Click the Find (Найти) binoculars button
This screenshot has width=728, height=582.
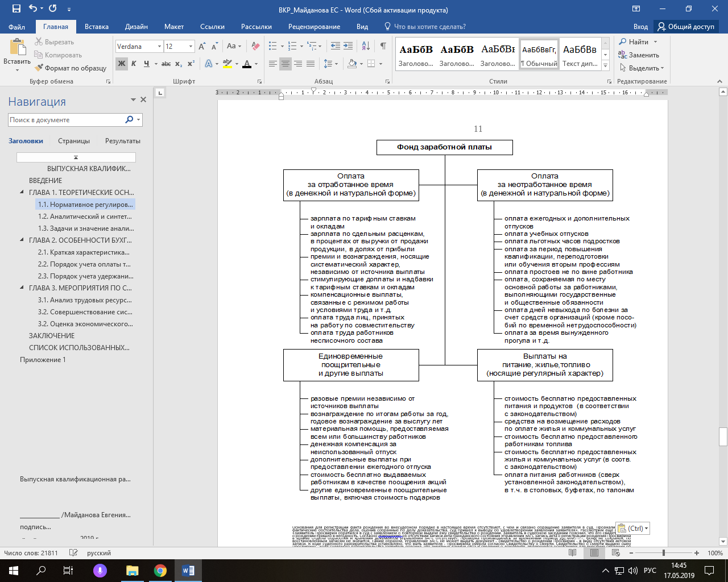[634, 42]
